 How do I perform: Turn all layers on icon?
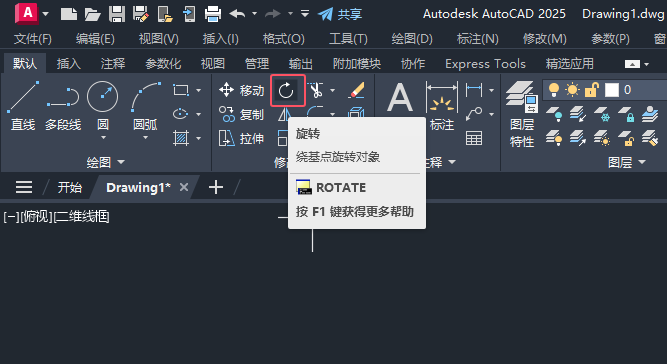[554, 138]
